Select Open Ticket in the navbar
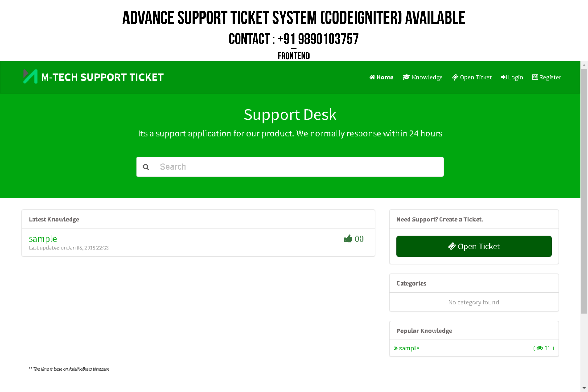Screen dimensions: 588x392 pos(476,77)
